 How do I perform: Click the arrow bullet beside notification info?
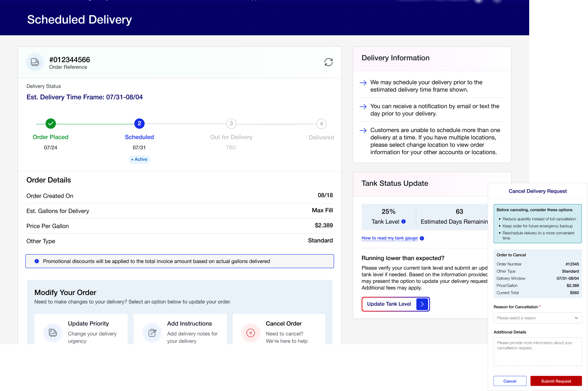coord(363,107)
